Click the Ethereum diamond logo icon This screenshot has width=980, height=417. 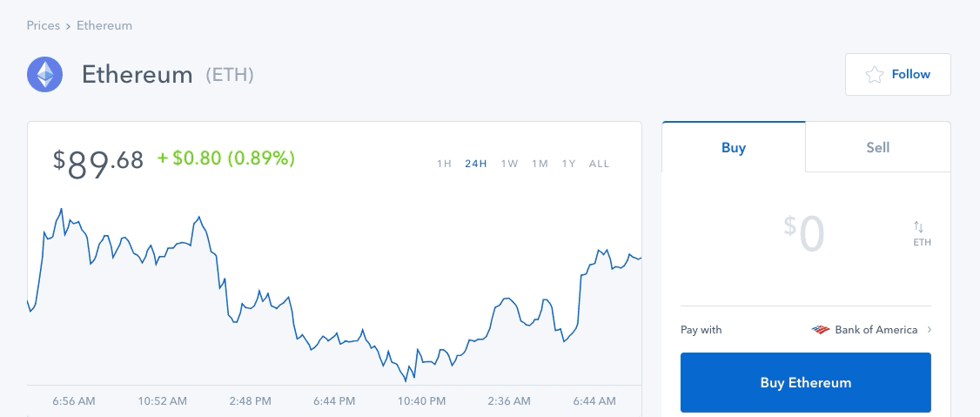coord(44,74)
